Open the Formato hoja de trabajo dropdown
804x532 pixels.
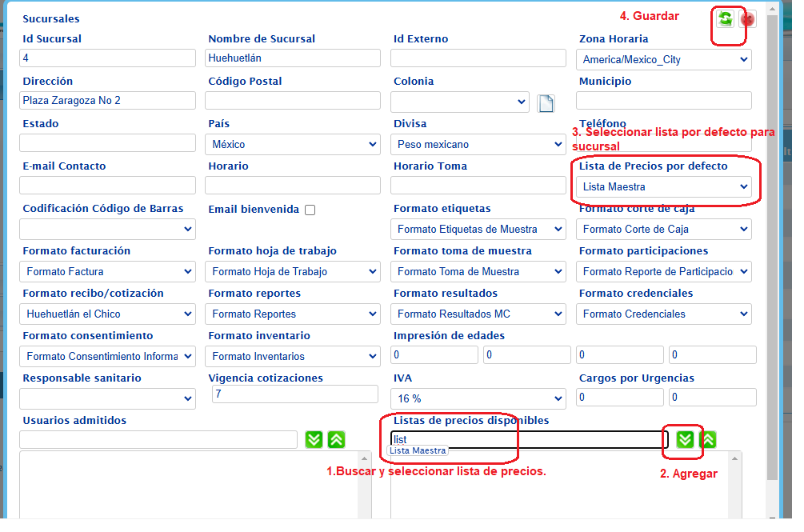tap(292, 272)
